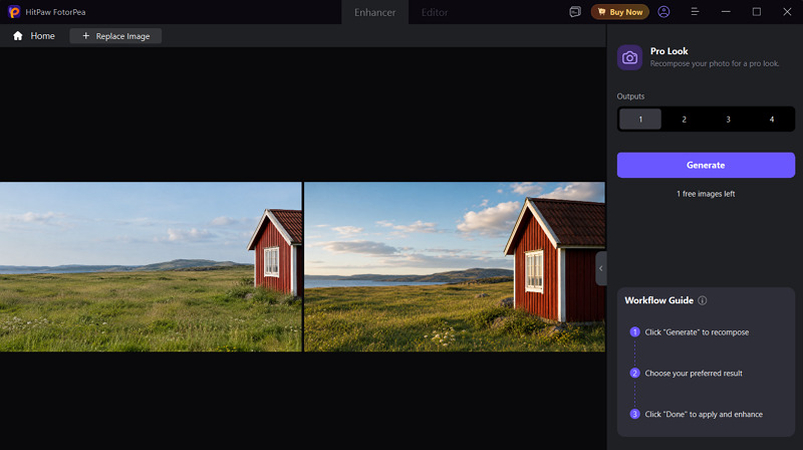Go to Home via house icon
Screen dimensions: 803x450
tap(18, 36)
